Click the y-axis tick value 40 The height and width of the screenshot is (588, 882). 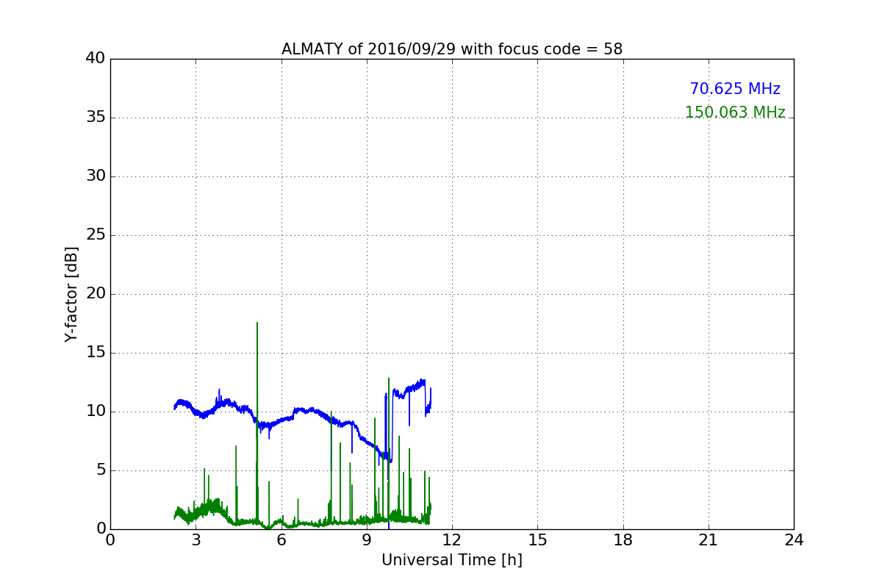coord(96,59)
